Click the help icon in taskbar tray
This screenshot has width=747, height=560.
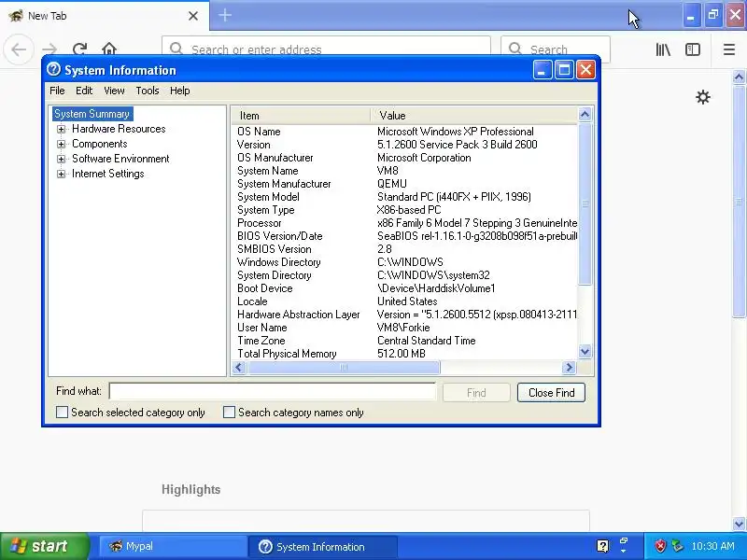point(602,546)
